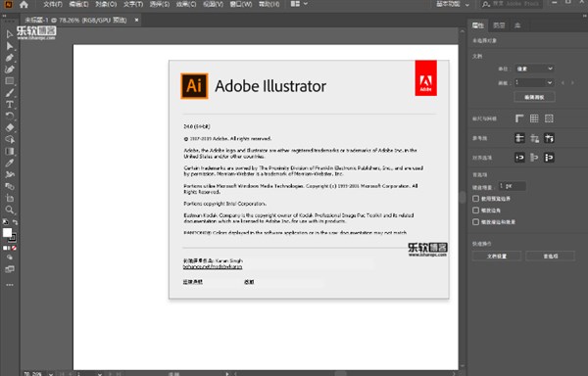Image resolution: width=588 pixels, height=376 pixels.
Task: Select the Direct Selection tool
Action: pos(10,46)
